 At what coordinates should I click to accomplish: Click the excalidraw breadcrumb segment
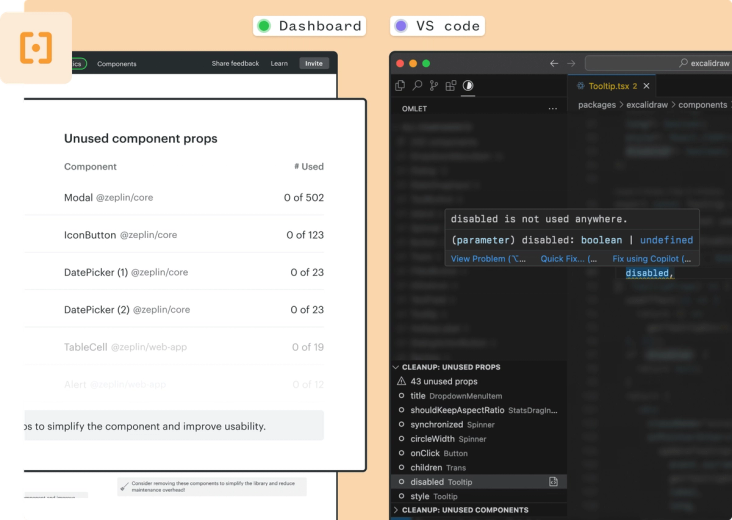click(647, 105)
